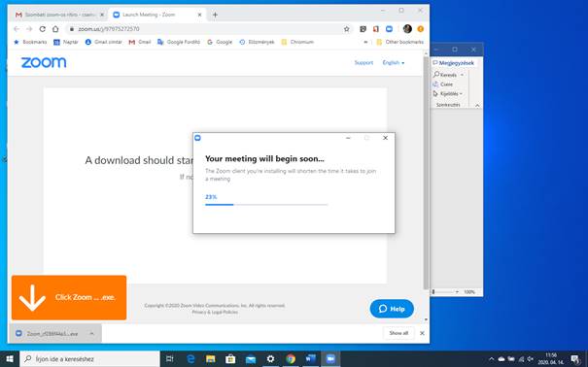The image size is (588, 367).
Task: Go back in browser history
Action: 17,29
